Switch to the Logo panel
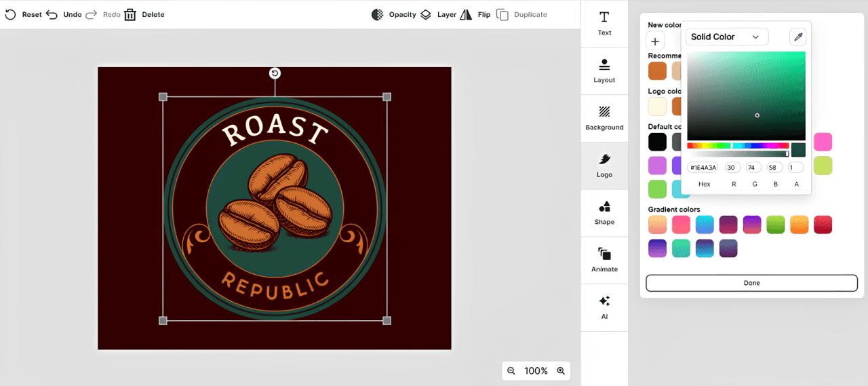This screenshot has height=386, width=868. (x=604, y=166)
